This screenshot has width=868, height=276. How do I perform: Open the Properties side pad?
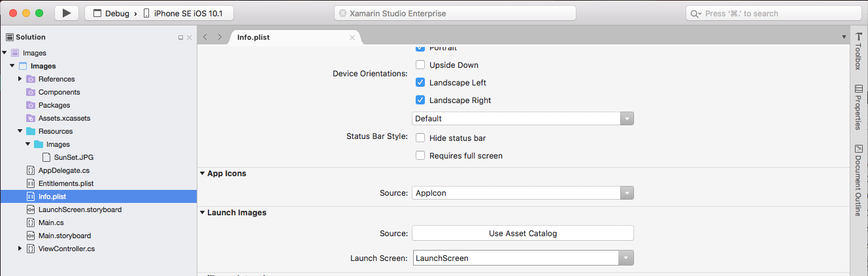(x=859, y=106)
